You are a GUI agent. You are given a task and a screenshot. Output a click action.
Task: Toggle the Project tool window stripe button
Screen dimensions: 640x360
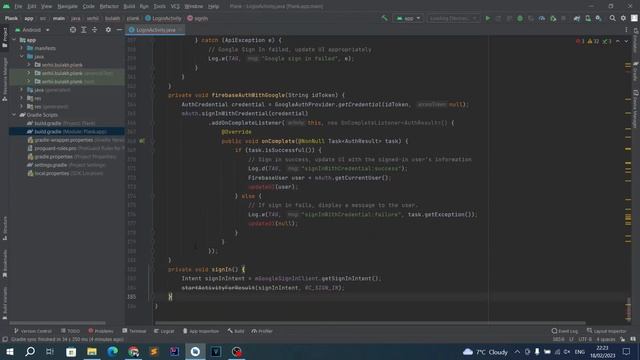click(4, 38)
